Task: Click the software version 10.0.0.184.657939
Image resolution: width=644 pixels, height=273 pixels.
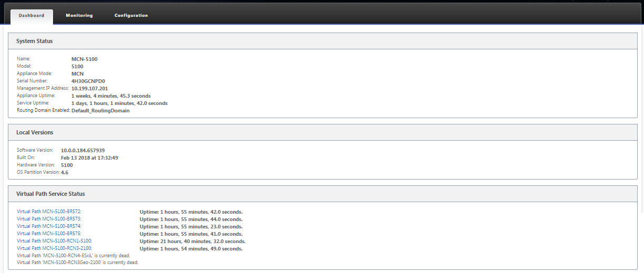Action: (x=82, y=150)
